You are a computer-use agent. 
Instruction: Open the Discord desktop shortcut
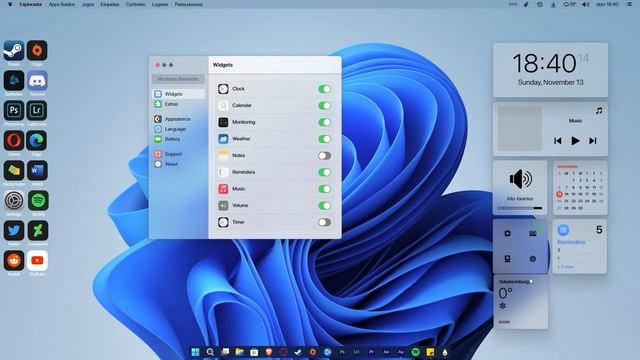pos(37,80)
